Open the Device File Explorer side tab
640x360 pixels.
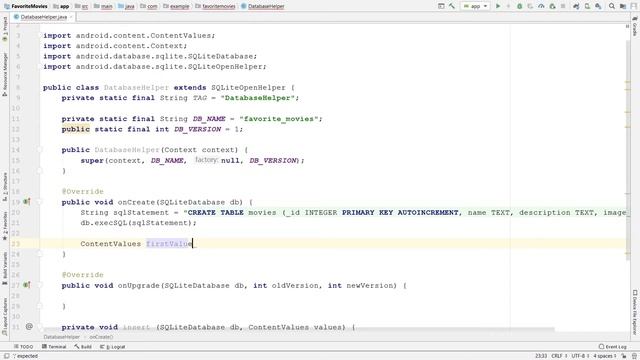635,313
